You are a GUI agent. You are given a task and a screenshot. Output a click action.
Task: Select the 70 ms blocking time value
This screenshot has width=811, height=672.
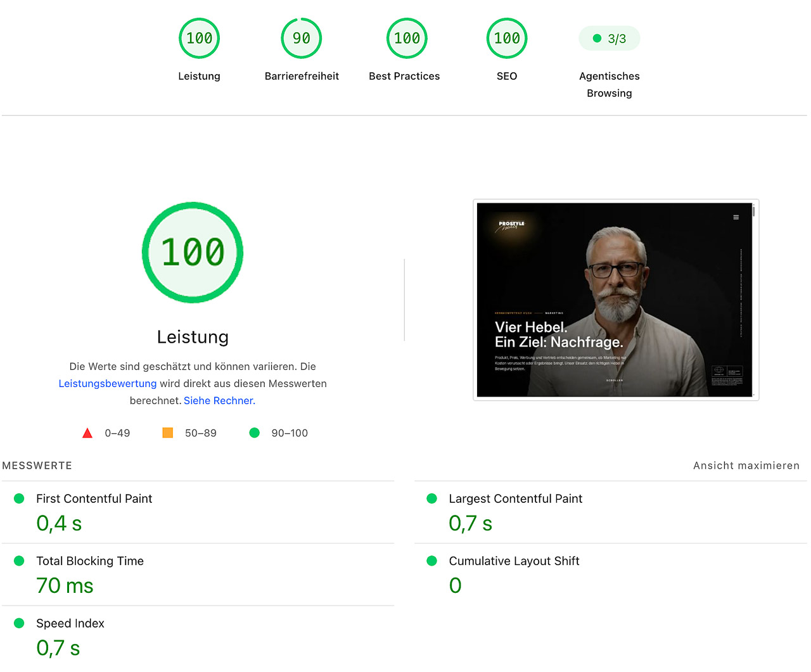coord(65,586)
